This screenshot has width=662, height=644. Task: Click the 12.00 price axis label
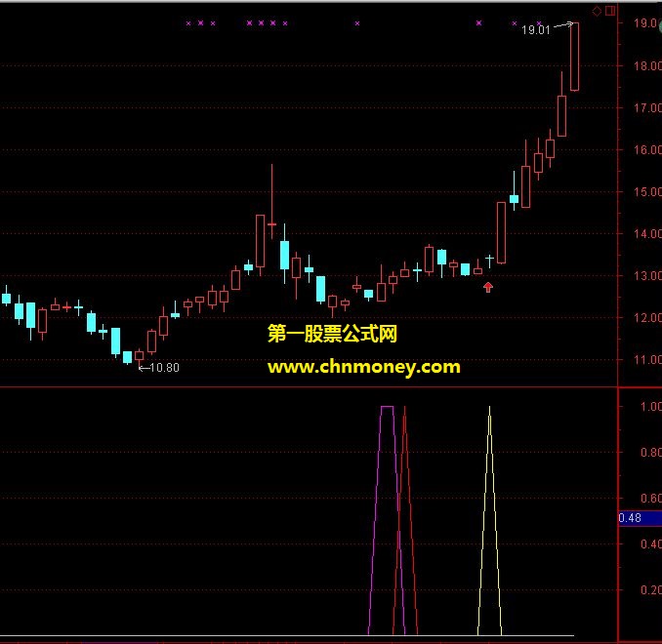tap(647, 317)
